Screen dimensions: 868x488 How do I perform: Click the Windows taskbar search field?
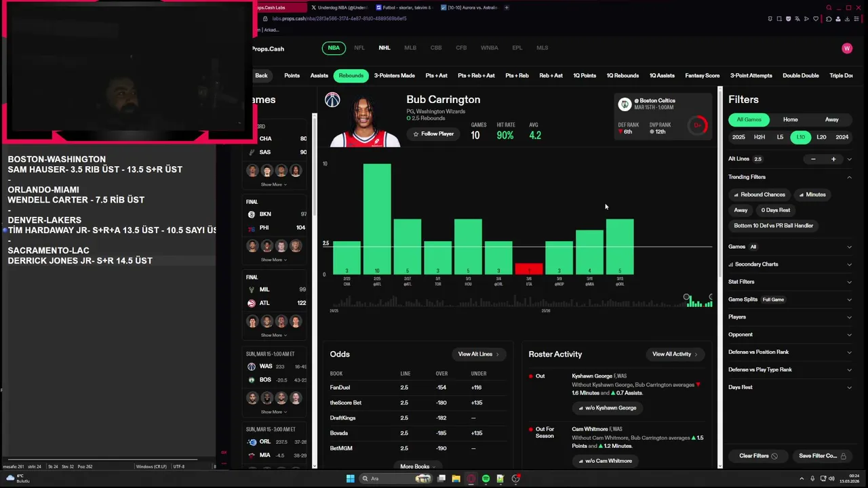pyautogui.click(x=397, y=479)
